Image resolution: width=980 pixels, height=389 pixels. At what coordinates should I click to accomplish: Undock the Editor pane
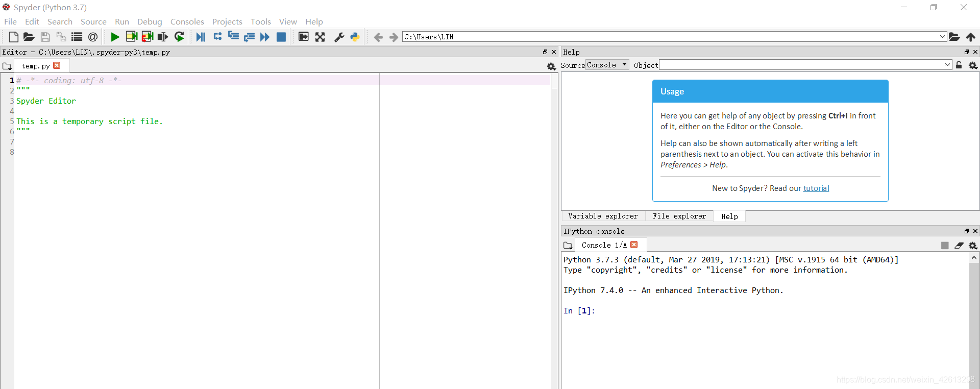pyautogui.click(x=545, y=52)
